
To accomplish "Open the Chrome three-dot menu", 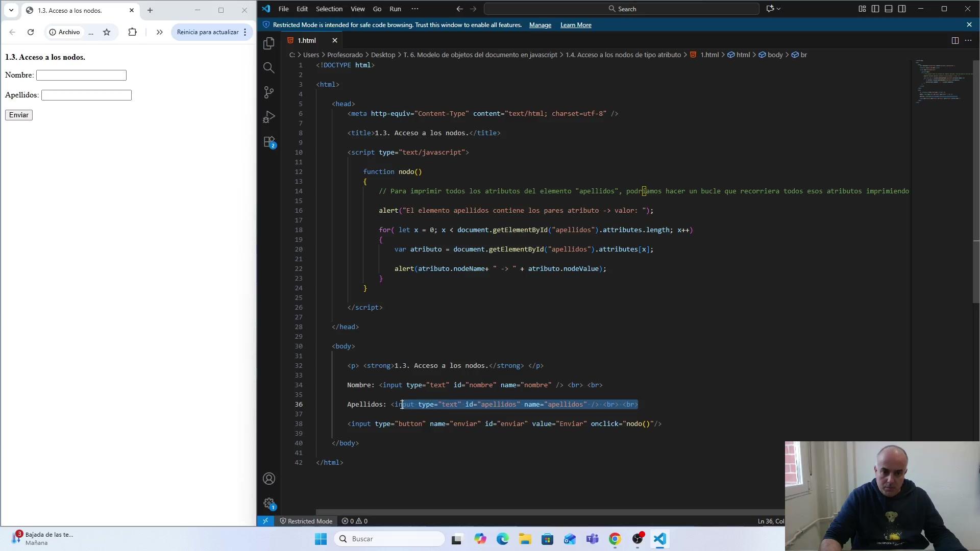I will tap(245, 32).
